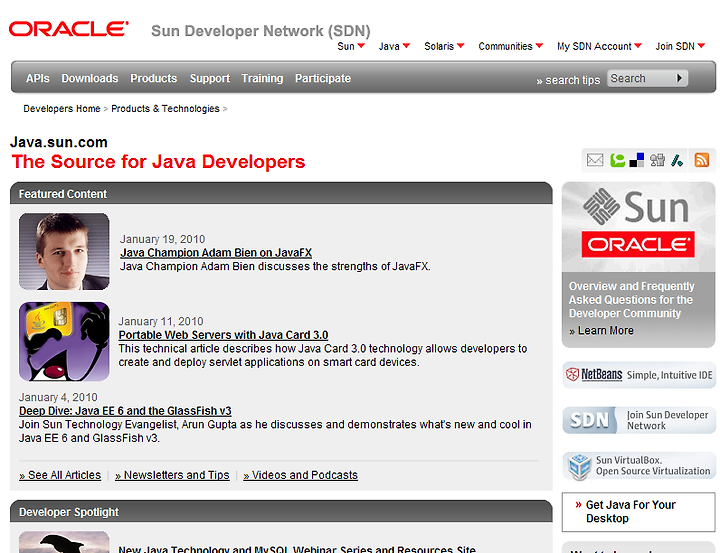Open Sun VirtualBox Open Source Virtualization text
This screenshot has height=553, width=720.
(x=653, y=466)
